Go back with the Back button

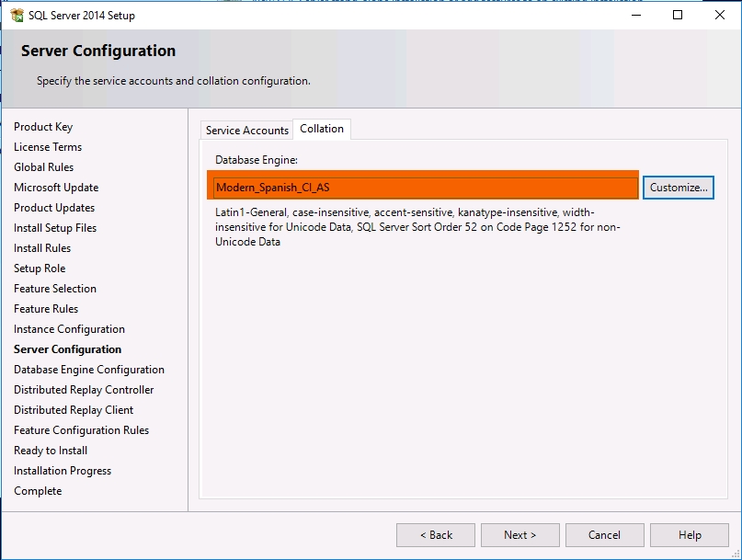point(436,535)
